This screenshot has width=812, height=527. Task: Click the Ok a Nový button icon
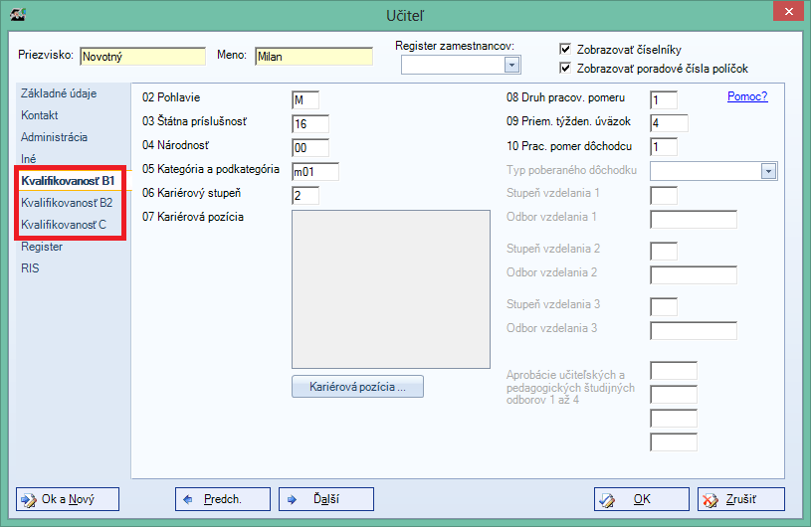click(x=29, y=500)
